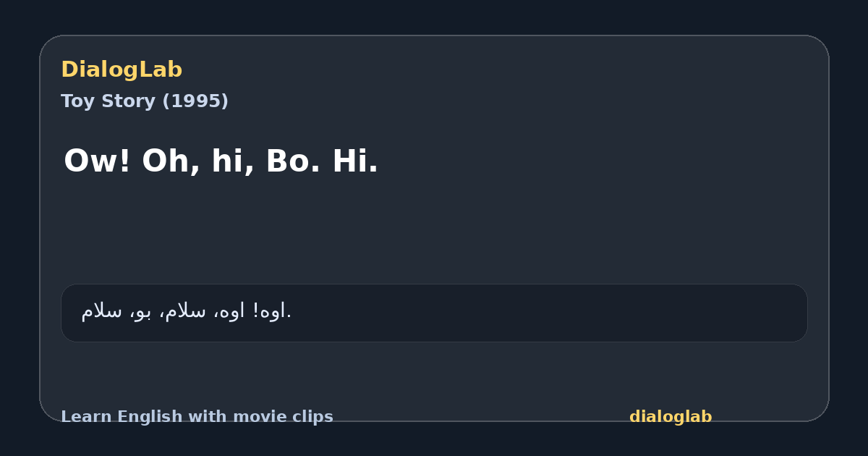Open the "Learn English with movie clips" tagline
Screen dimensions: 868x456
[197, 417]
